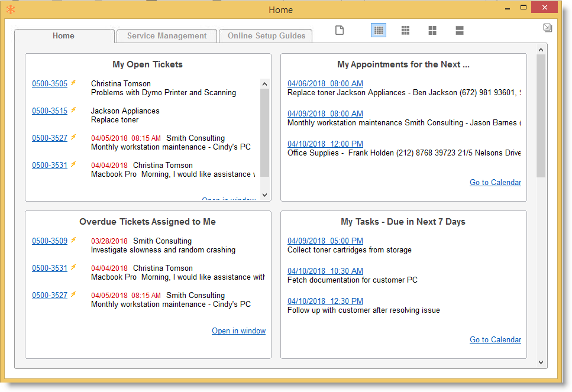
Task: Open the 04/06/2018 08:00 AM appointment
Action: [325, 83]
